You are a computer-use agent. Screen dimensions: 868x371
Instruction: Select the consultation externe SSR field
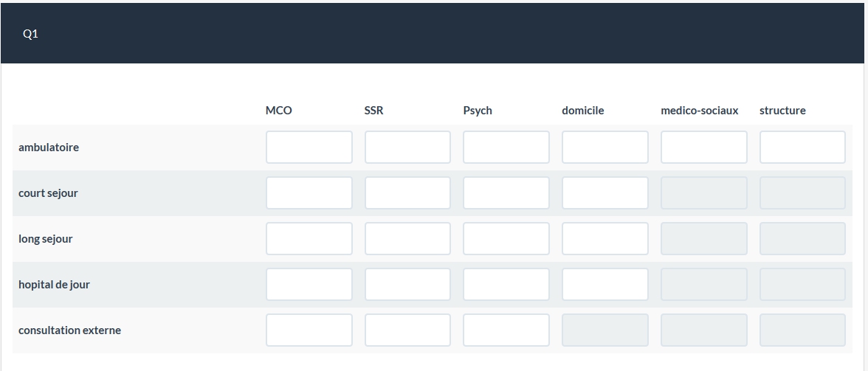point(407,330)
